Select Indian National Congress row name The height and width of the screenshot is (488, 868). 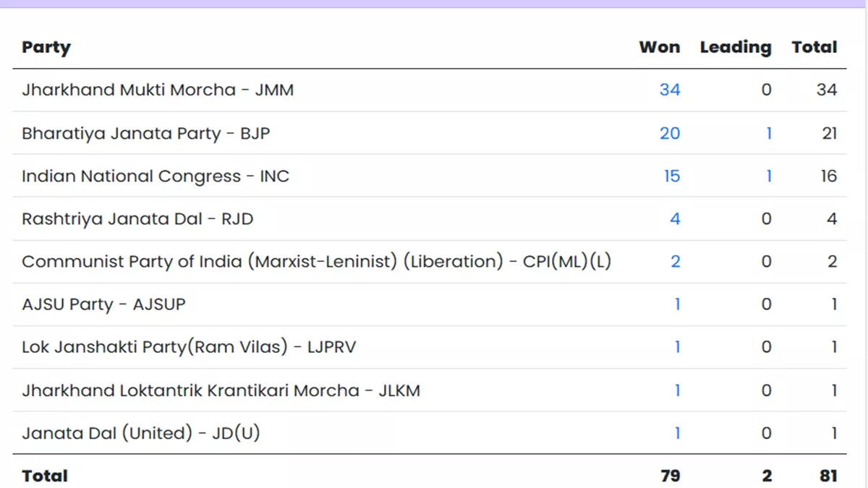click(155, 176)
